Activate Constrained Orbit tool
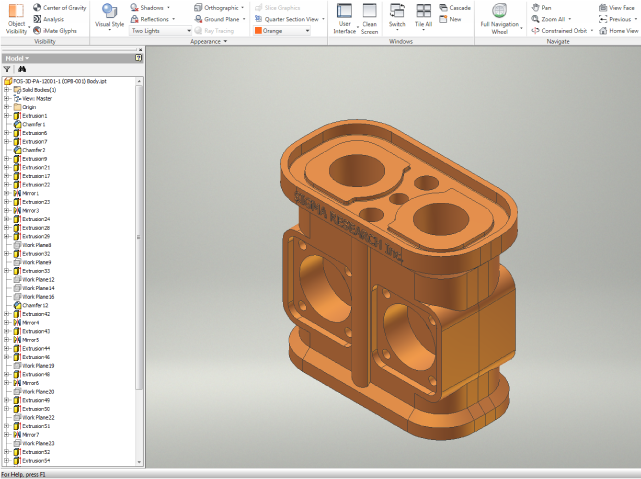641x479 pixels. pos(559,31)
